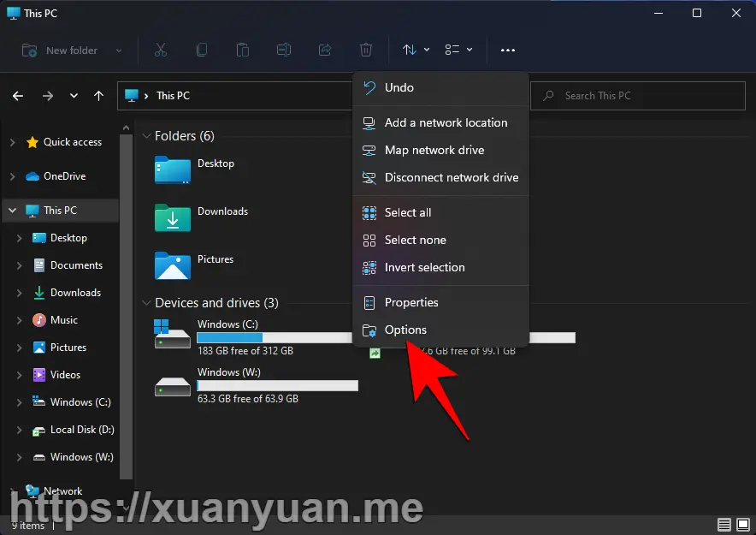
Task: Click the Rename icon in the toolbar
Action: [x=284, y=50]
